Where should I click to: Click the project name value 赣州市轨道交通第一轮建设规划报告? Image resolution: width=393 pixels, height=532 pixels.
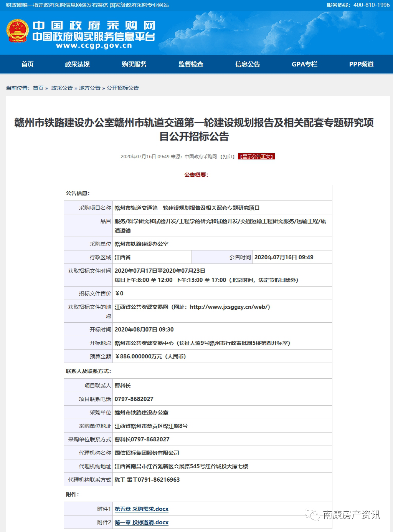point(187,208)
